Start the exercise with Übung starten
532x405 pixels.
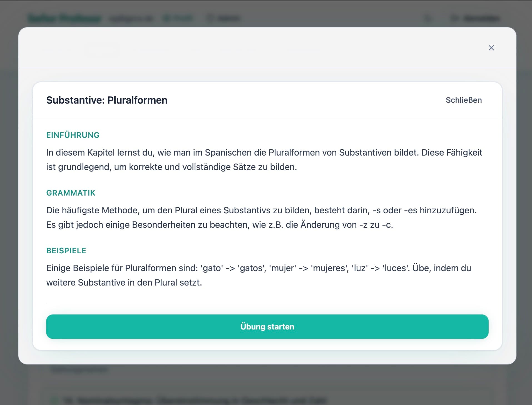pos(267,326)
